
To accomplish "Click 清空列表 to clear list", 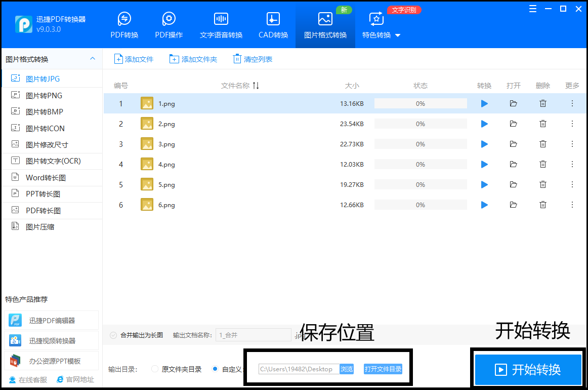I will tap(253, 59).
